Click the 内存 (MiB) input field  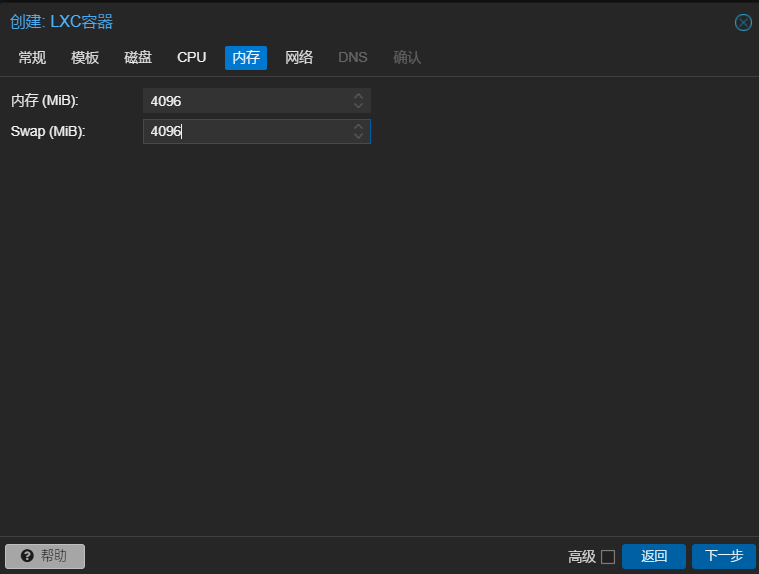click(x=245, y=101)
